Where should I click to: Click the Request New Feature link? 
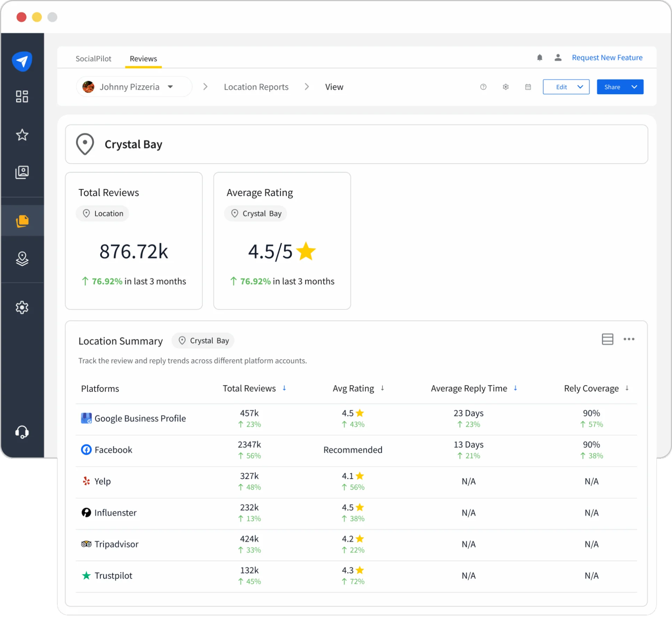pyautogui.click(x=607, y=57)
